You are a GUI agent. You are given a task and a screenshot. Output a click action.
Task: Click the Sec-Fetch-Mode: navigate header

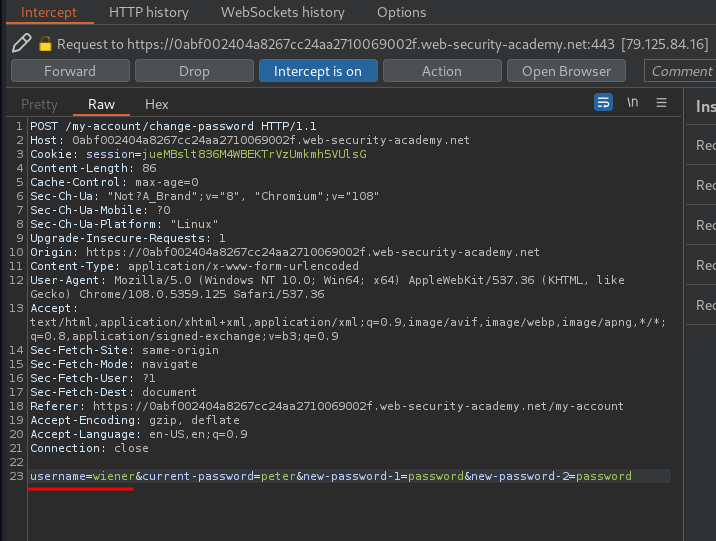pos(114,364)
